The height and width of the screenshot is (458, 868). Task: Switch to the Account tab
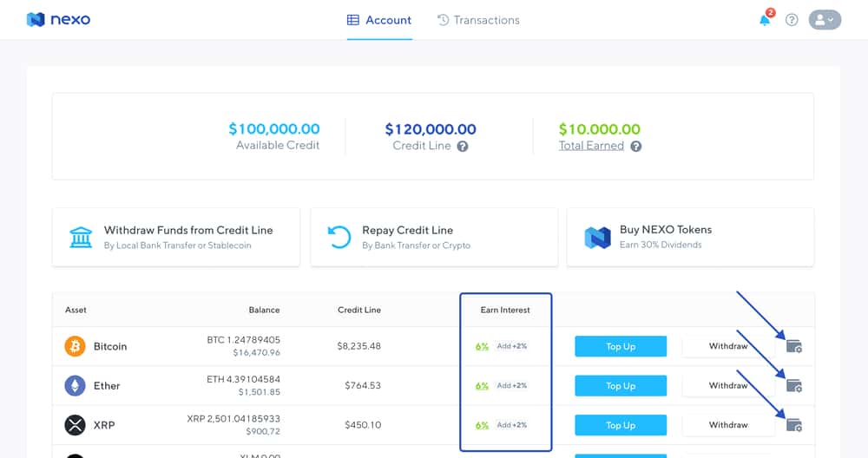pyautogui.click(x=379, y=20)
